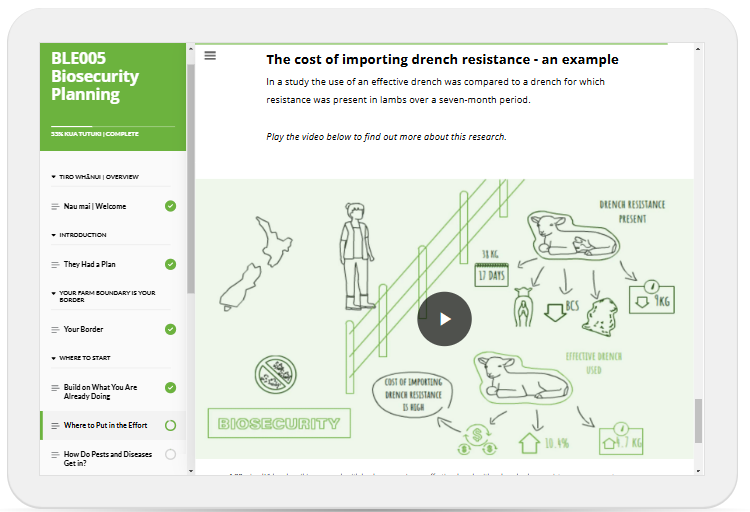The width and height of the screenshot is (750, 512).
Task: Click the 17 DAYS calendar graphic
Action: click(x=491, y=275)
